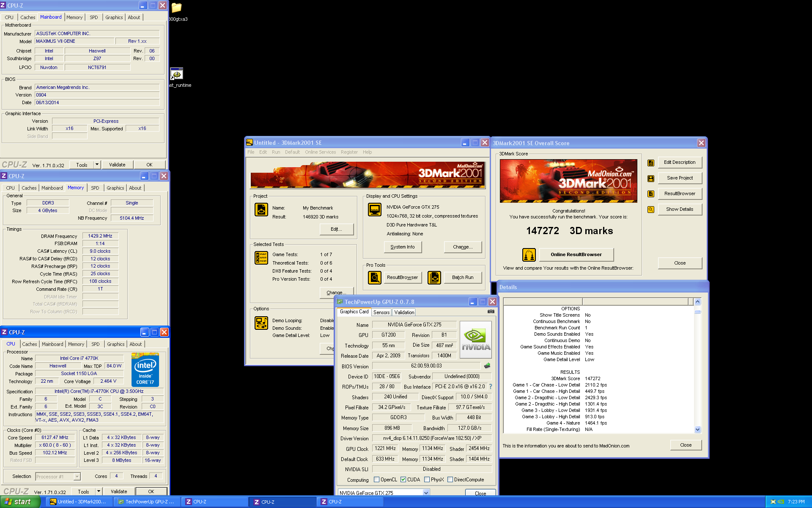The image size is (812, 508).
Task: Click the Save Project button
Action: click(x=680, y=178)
